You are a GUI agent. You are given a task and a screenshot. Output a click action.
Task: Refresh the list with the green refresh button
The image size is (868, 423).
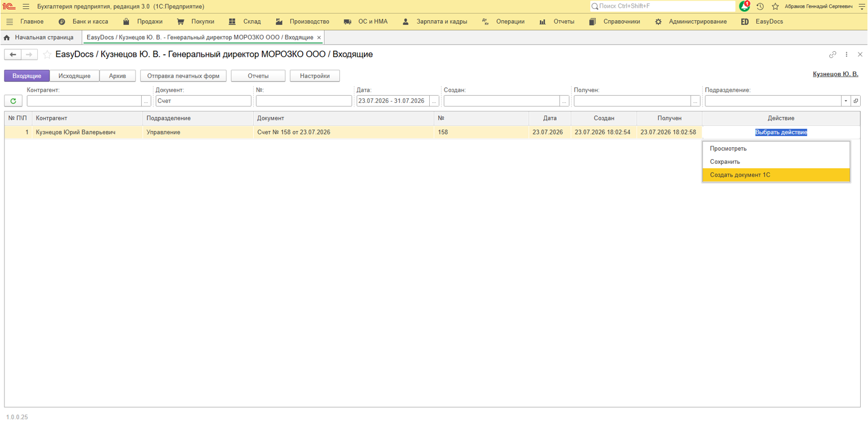click(13, 101)
